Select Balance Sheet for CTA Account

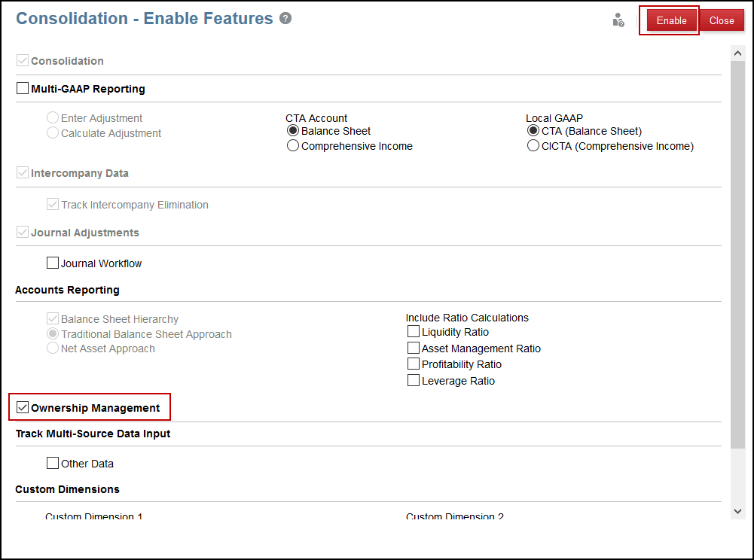coord(292,130)
